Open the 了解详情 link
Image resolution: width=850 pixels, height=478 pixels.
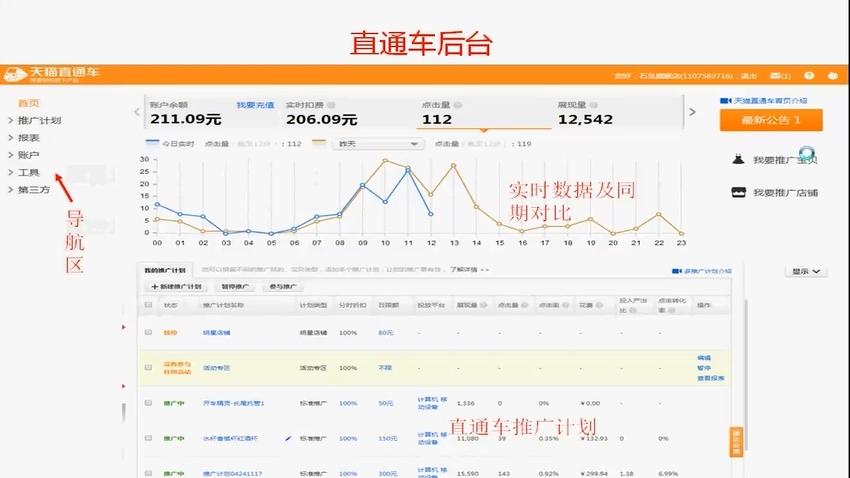click(x=469, y=269)
